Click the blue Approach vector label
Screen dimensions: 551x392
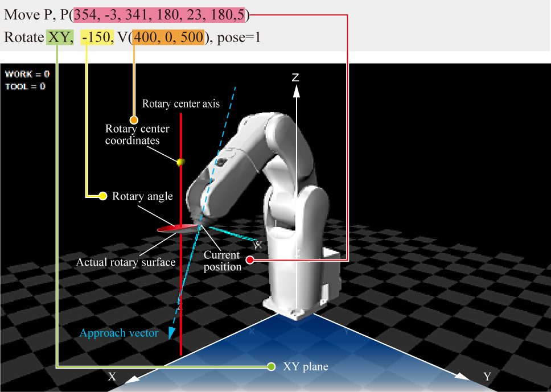119,333
